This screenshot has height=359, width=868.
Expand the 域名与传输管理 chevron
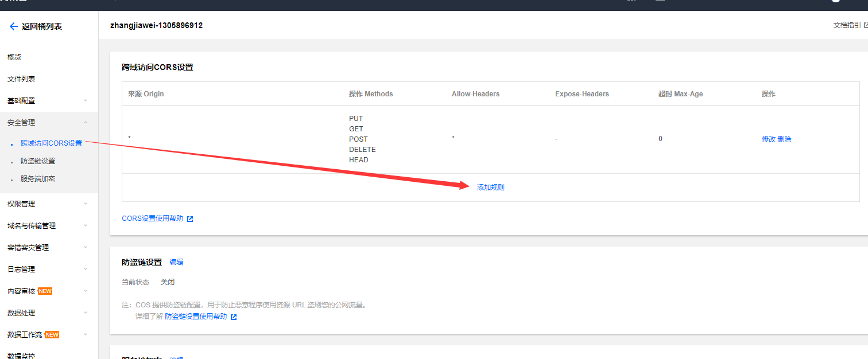click(x=86, y=225)
